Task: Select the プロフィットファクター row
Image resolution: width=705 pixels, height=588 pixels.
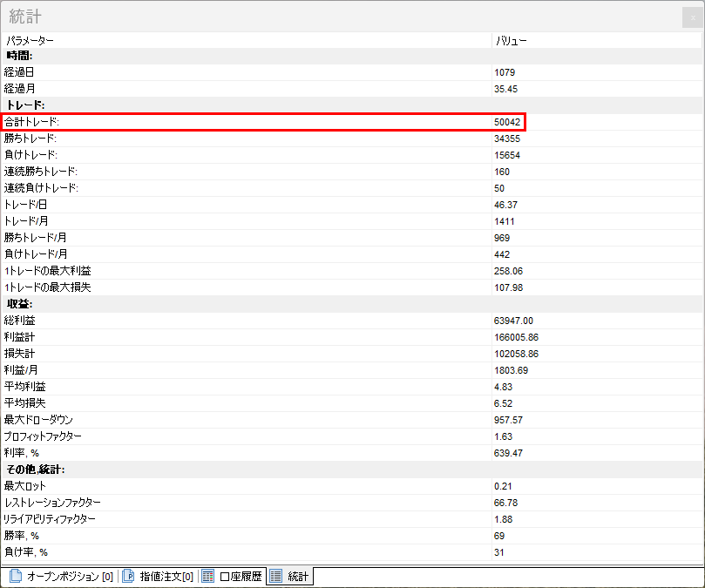Action: (43, 436)
